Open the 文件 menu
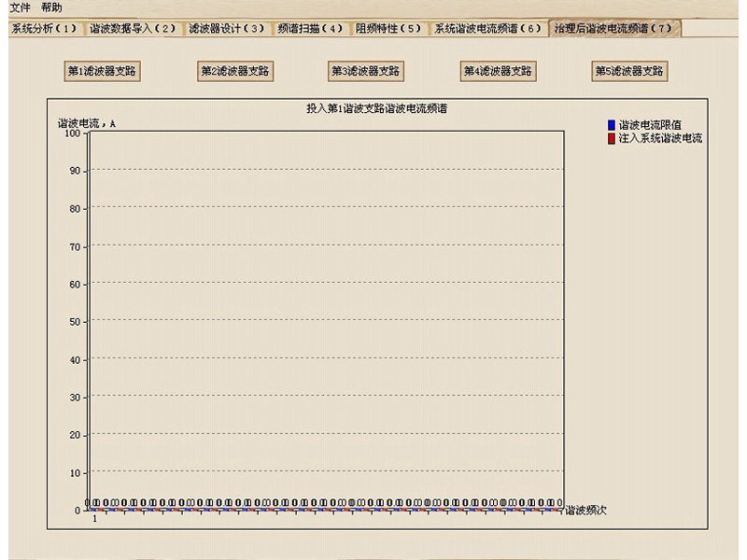 click(x=20, y=7)
